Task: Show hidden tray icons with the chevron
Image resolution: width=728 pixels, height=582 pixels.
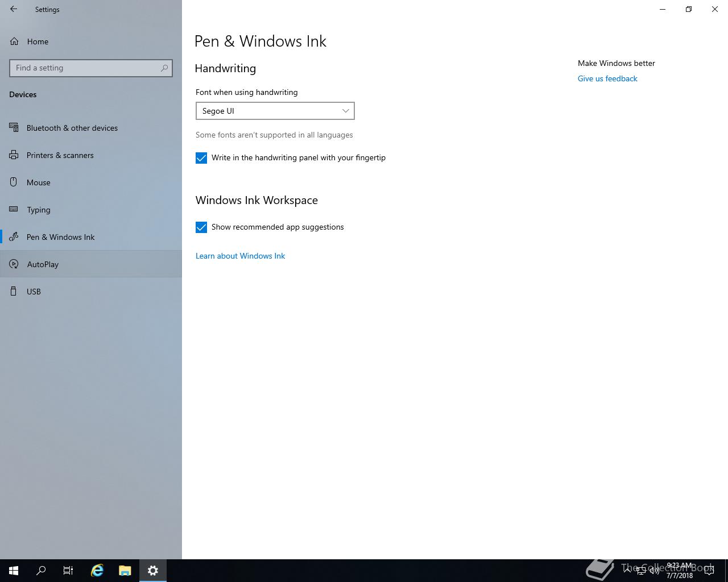Action: 627,571
